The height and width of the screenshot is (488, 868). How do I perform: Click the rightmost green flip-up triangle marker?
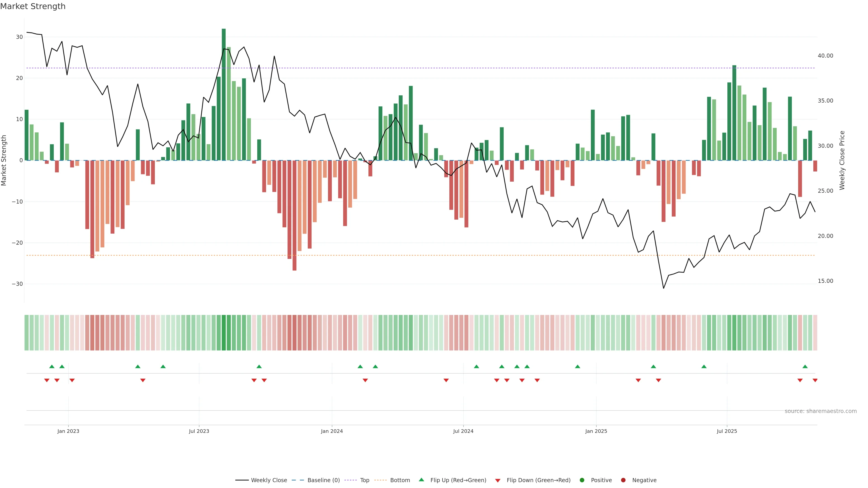point(805,366)
